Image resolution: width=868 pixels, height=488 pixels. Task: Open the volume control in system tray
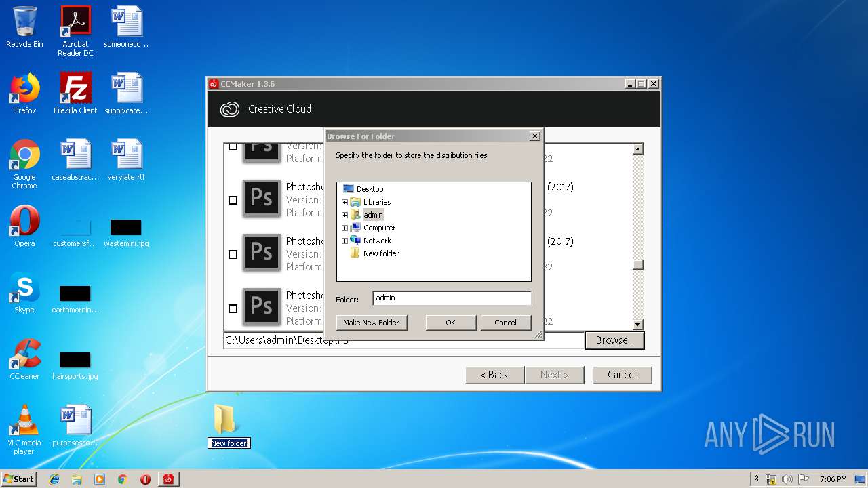pos(787,479)
